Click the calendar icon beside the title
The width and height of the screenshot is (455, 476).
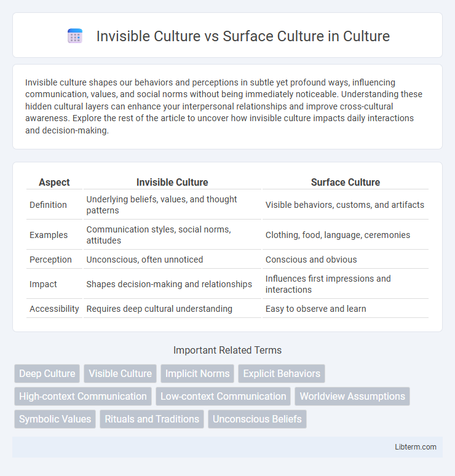75,36
